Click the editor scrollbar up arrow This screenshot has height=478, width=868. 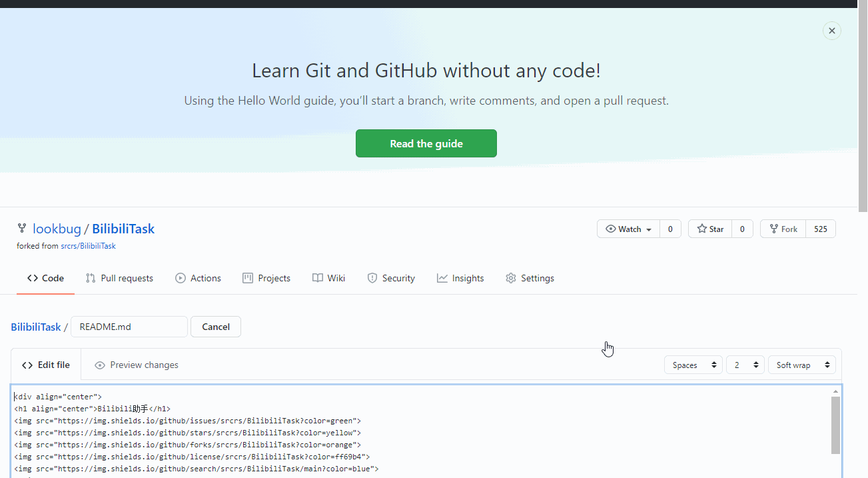(835, 391)
